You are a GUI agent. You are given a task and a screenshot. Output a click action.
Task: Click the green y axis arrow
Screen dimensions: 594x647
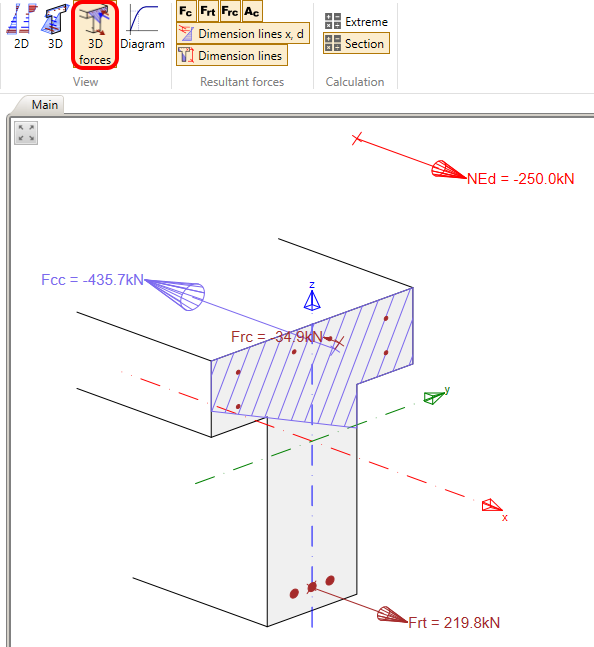(x=434, y=397)
